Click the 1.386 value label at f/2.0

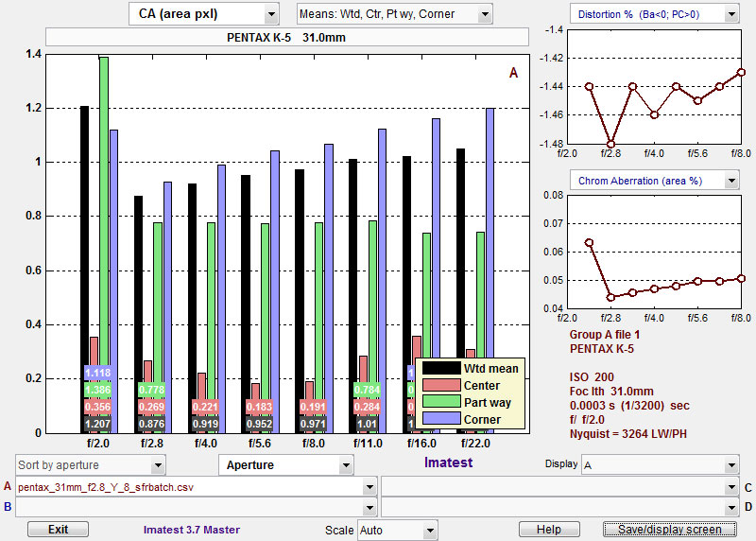coord(98,390)
